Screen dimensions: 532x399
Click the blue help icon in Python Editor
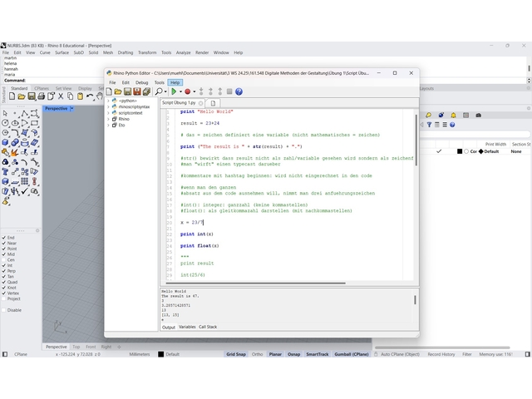click(239, 91)
